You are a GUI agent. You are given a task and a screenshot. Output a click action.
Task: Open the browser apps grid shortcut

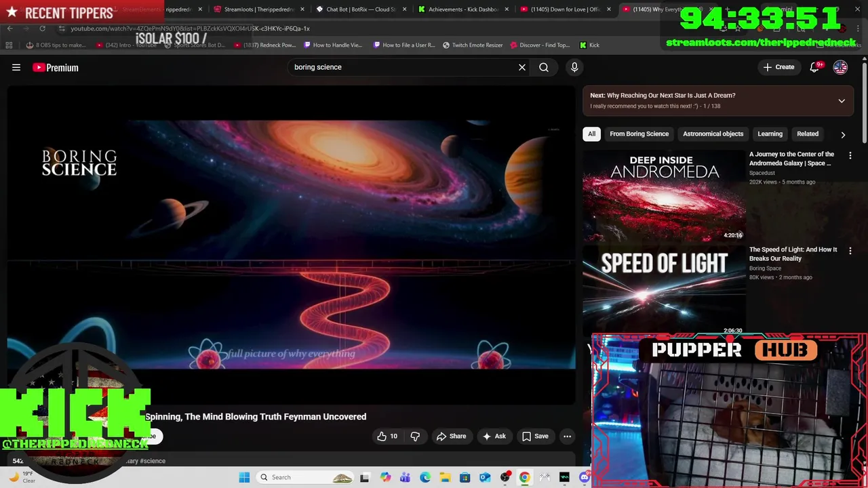click(9, 45)
